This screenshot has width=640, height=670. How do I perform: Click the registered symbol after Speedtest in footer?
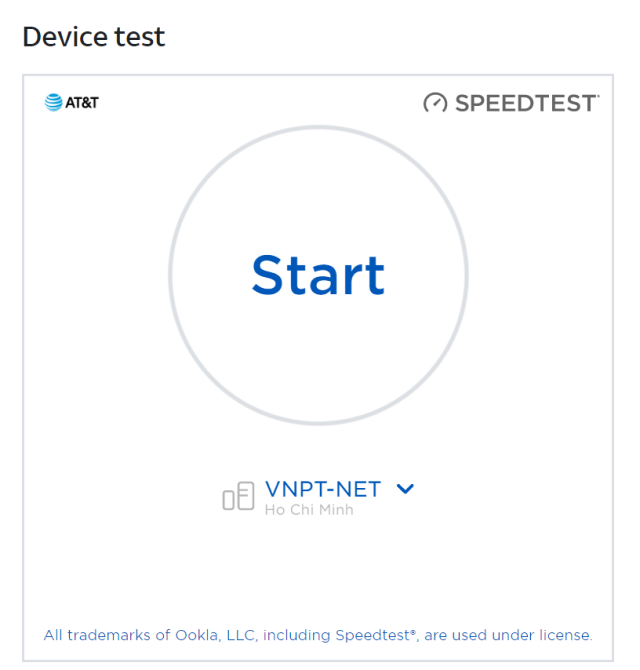tap(413, 631)
